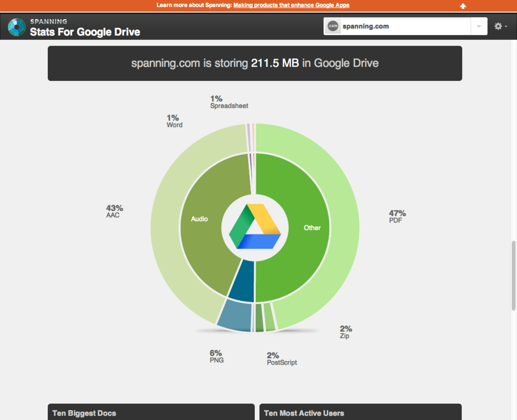The width and height of the screenshot is (517, 420).
Task: Click the vertical page scrollbar thumb
Action: point(513,276)
